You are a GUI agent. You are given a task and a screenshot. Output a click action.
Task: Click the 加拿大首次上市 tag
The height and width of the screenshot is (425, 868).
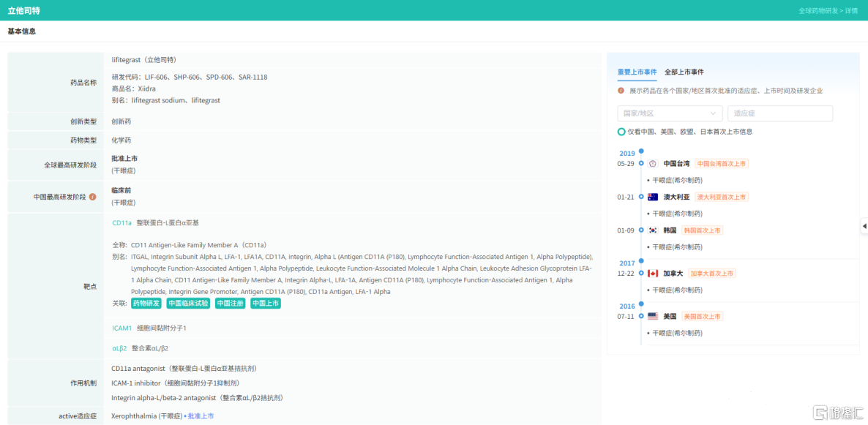pos(711,274)
